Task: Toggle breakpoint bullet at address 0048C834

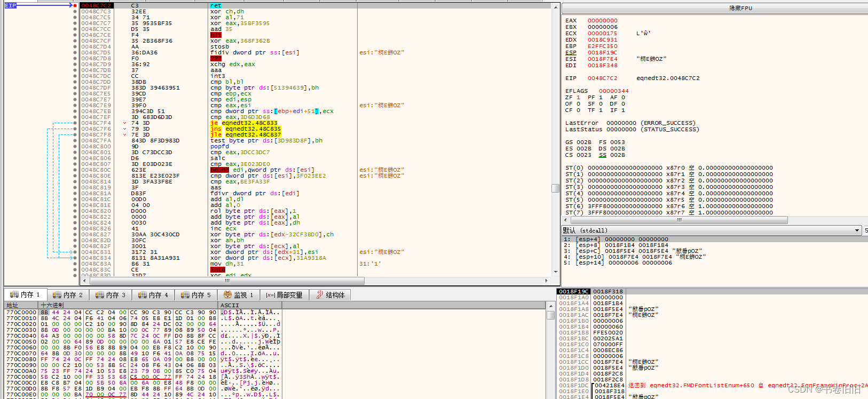Action: 75,258
